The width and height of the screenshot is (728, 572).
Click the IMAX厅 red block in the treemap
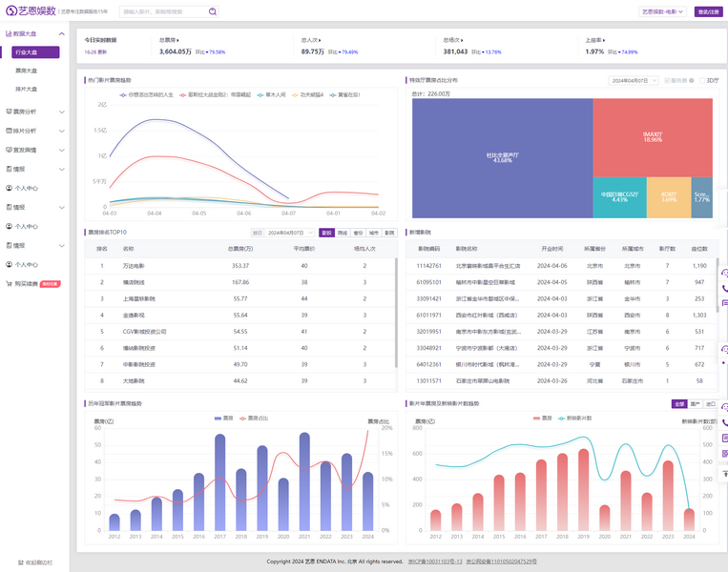tap(653, 136)
